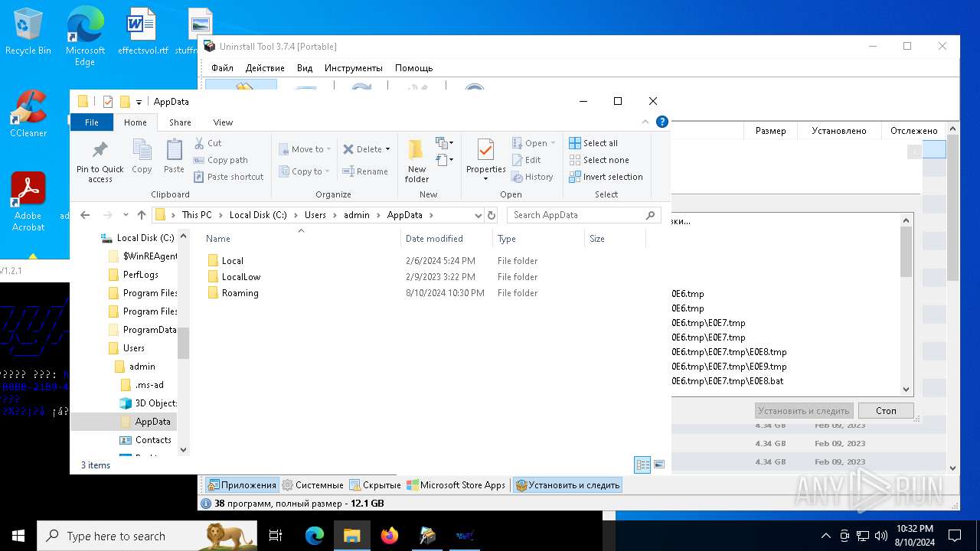Open Помощь menu in Uninstall Tool

[x=413, y=68]
